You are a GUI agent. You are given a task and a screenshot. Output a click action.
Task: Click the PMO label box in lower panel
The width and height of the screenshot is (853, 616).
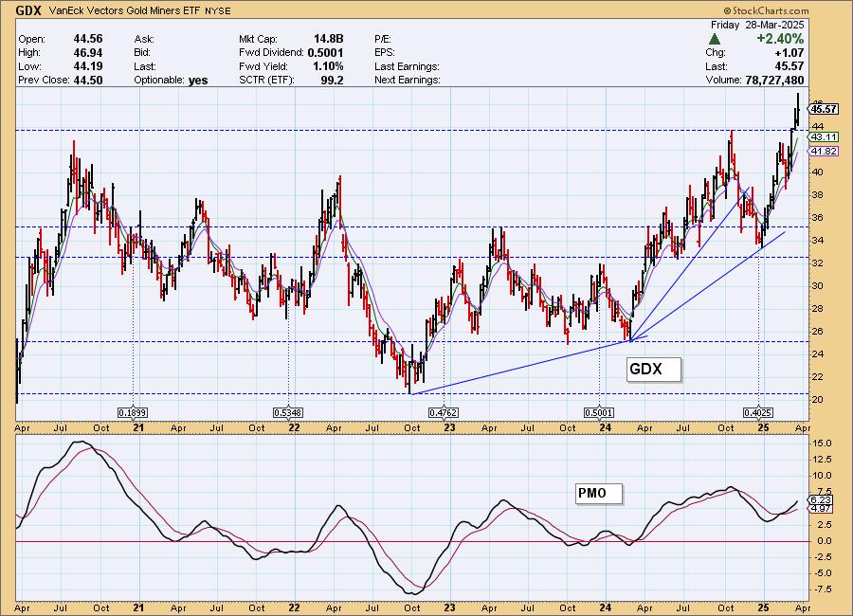click(x=599, y=494)
